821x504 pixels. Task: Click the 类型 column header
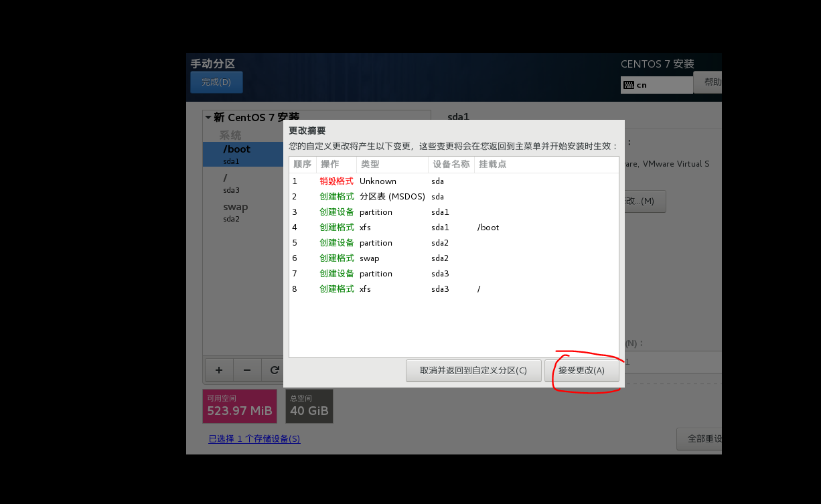coord(392,164)
